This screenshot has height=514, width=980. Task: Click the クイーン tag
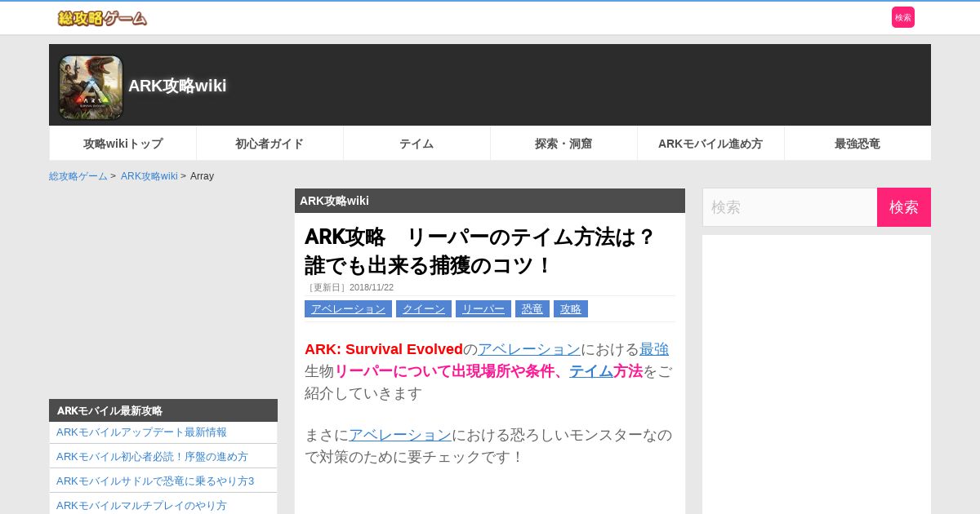pos(424,309)
